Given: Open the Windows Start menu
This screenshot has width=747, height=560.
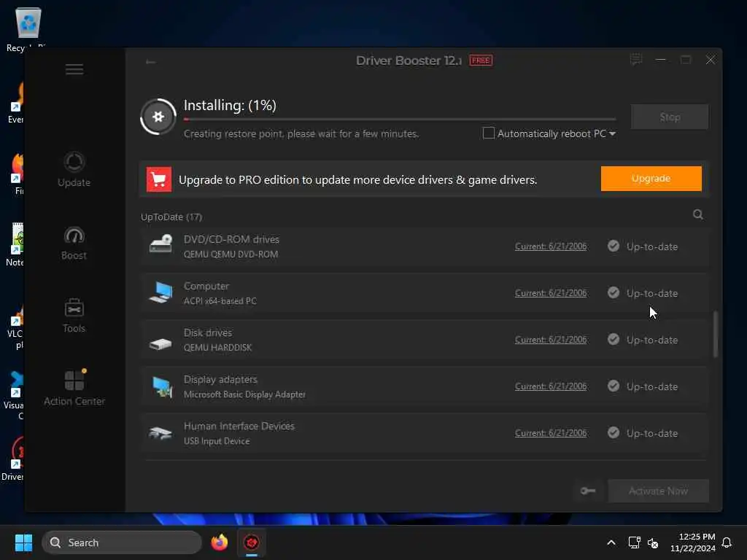Looking at the screenshot, I should tap(23, 542).
